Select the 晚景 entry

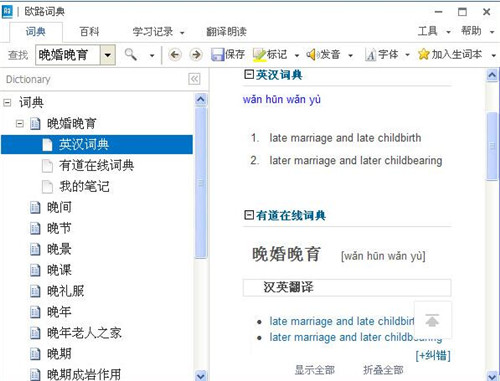point(59,249)
